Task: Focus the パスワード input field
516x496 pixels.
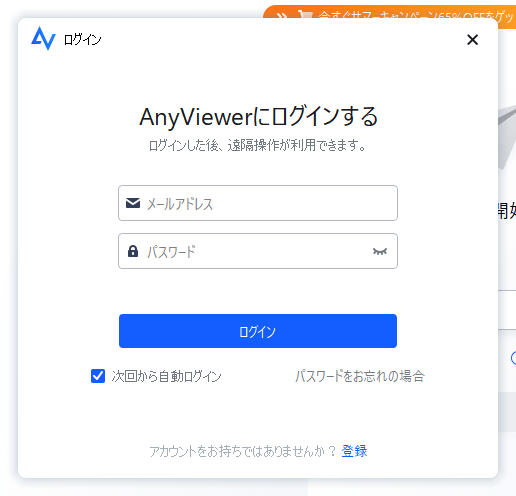Action: point(258,251)
